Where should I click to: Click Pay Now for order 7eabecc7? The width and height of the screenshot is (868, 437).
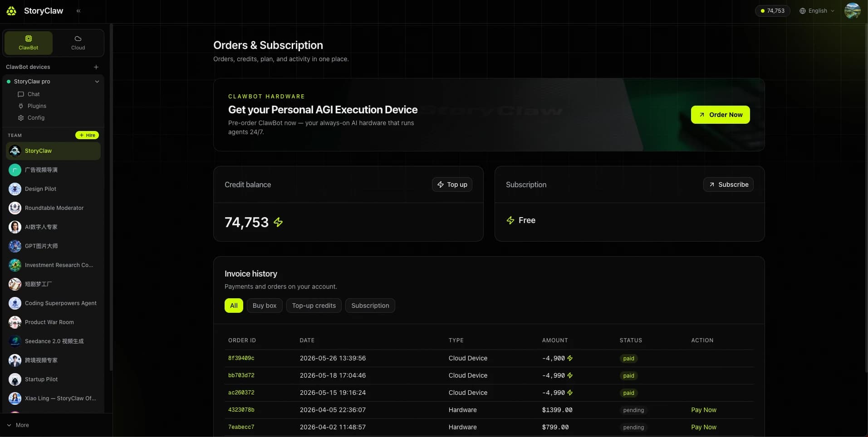point(704,427)
